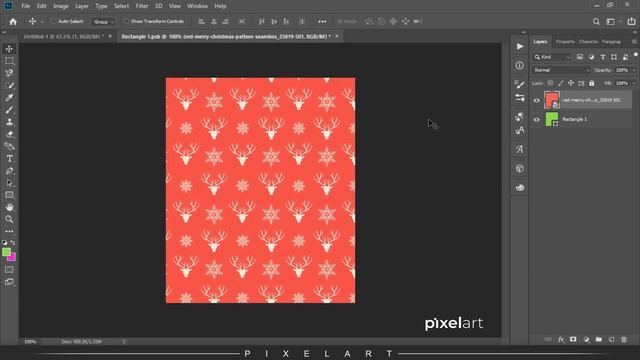Open the Glyphs panel icon

point(520,149)
